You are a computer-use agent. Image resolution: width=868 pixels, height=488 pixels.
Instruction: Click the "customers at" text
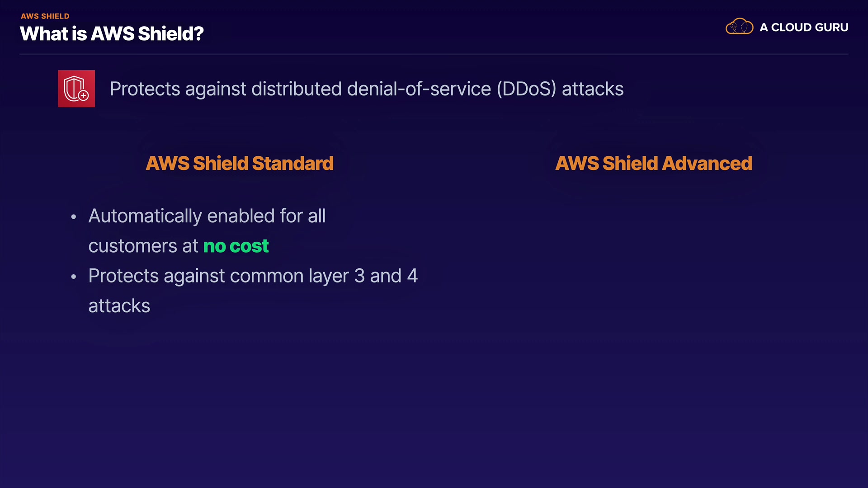[143, 246]
